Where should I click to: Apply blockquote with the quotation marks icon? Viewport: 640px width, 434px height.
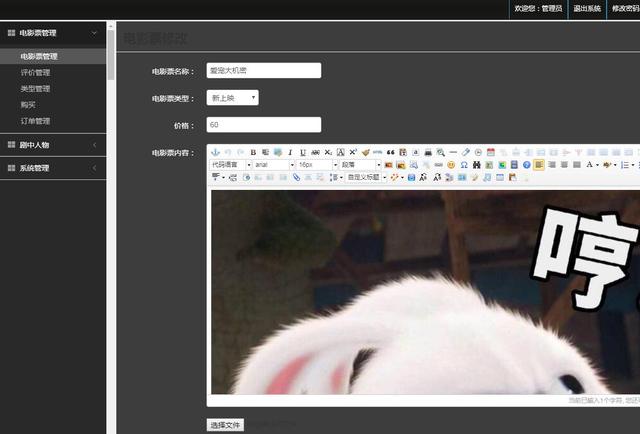[391, 152]
